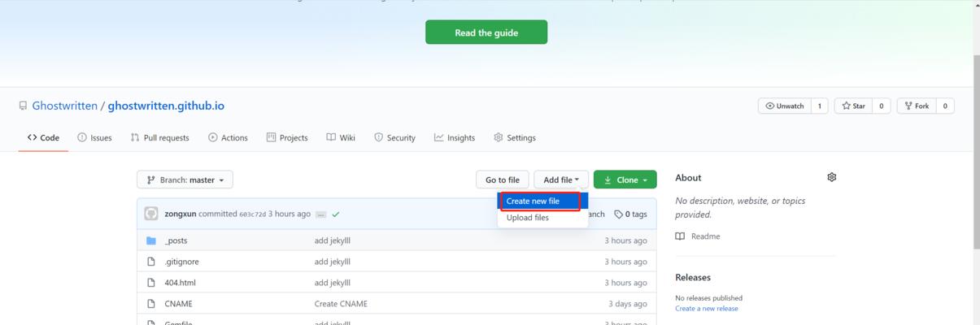Image resolution: width=980 pixels, height=325 pixels.
Task: Click the CNAME file icon
Action: tap(150, 304)
